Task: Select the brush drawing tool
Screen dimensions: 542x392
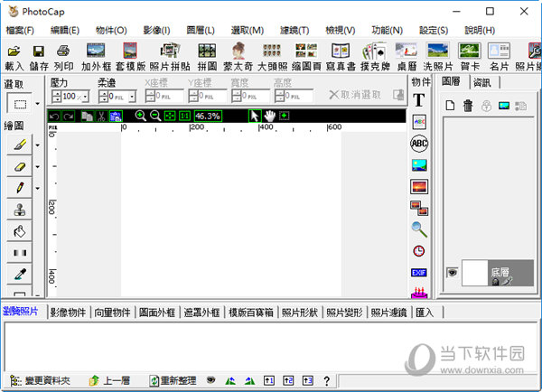Action: [20, 145]
